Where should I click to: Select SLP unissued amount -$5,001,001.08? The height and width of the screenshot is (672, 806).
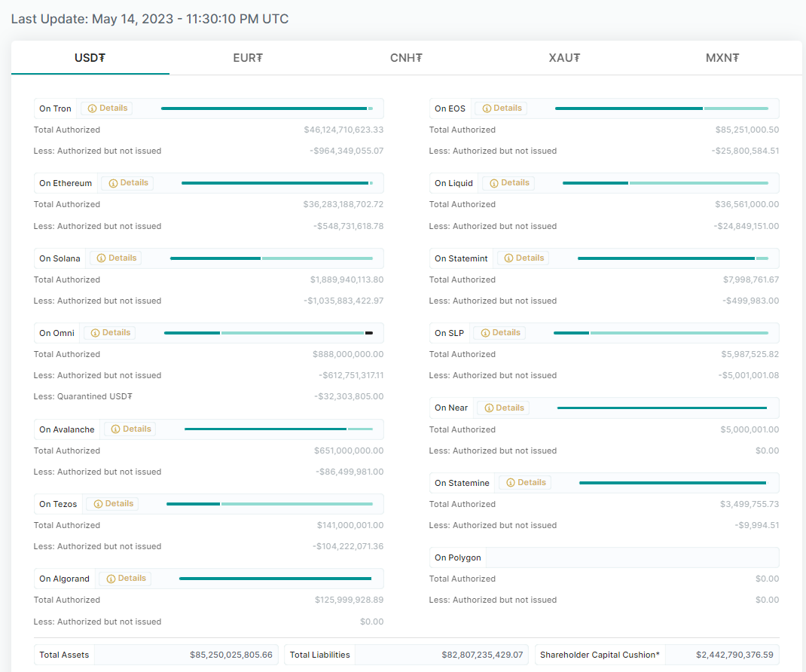coord(749,375)
